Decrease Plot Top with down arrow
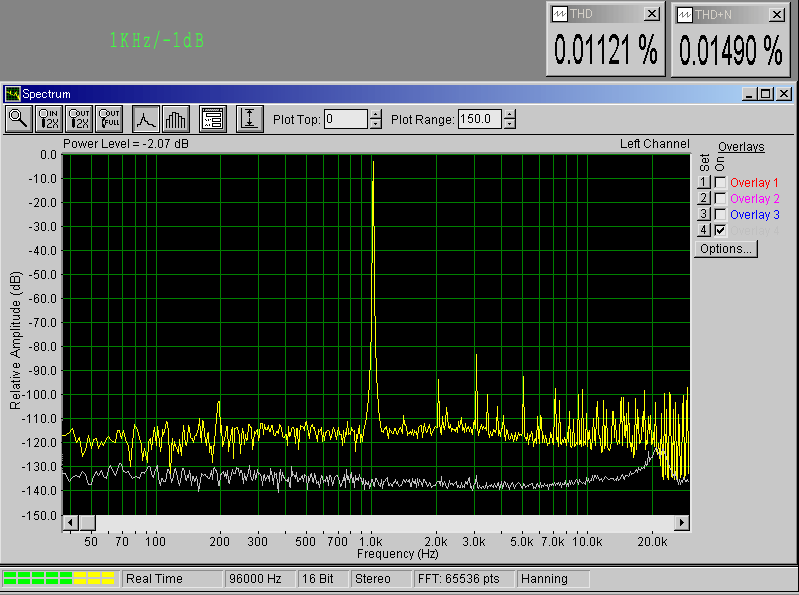 (x=376, y=124)
